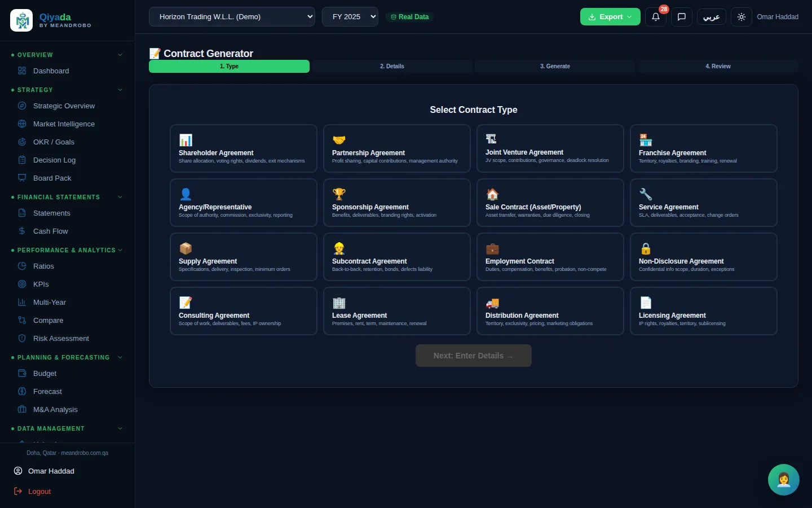Select the Sale Contract house icon
This screenshot has width=812, height=508.
pos(492,194)
